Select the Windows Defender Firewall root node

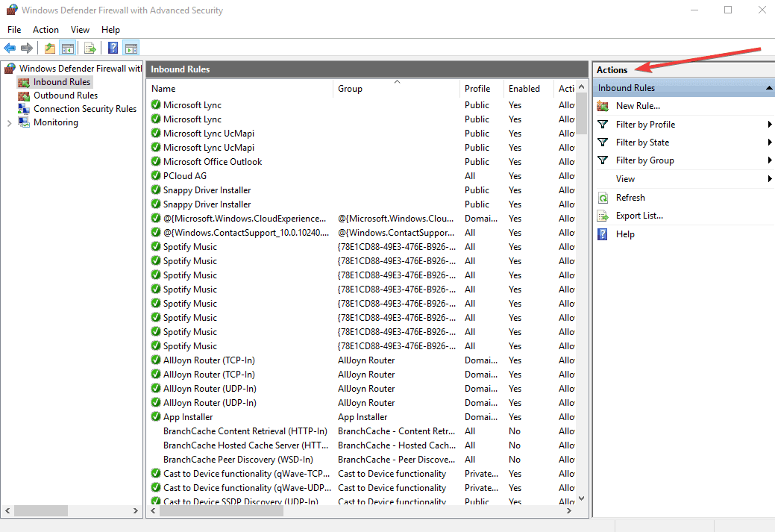80,68
